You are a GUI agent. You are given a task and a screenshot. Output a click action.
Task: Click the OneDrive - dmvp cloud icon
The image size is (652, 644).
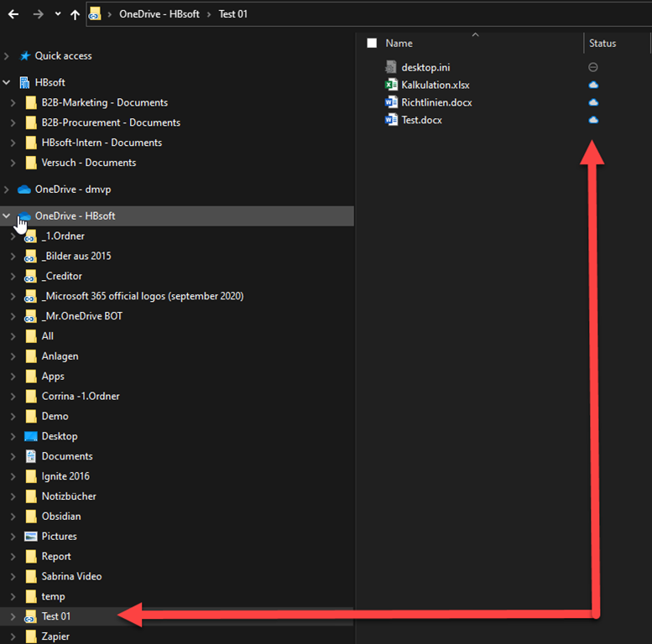click(x=24, y=190)
